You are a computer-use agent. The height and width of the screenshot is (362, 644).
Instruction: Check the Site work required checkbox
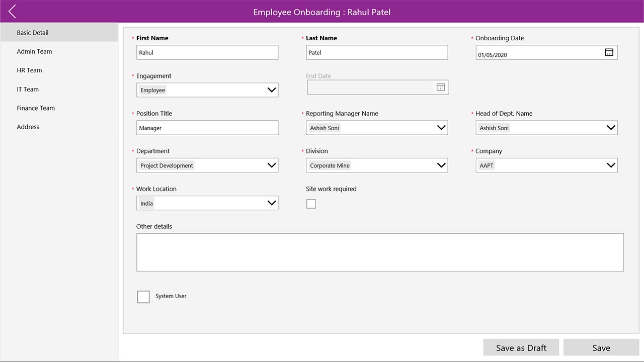pos(311,204)
